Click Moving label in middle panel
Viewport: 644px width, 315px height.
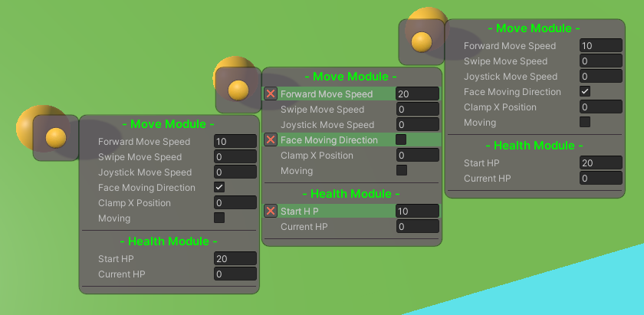pyautogui.click(x=297, y=171)
